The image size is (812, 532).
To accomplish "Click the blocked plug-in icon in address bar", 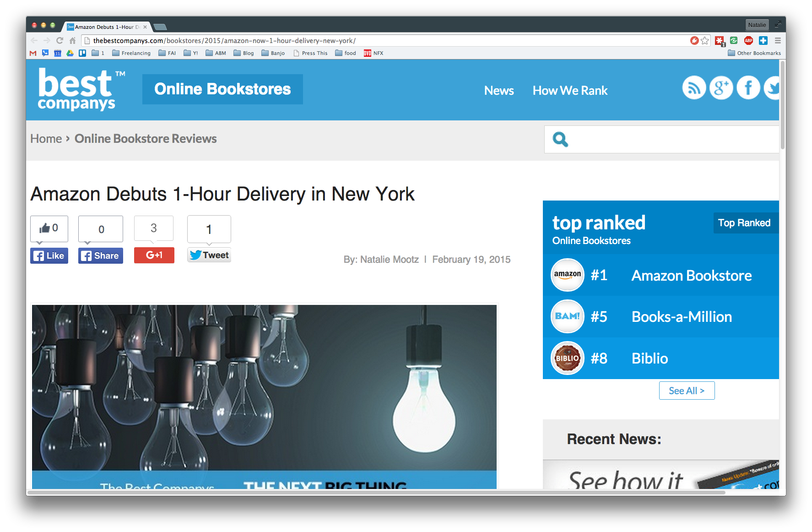I will 694,41.
